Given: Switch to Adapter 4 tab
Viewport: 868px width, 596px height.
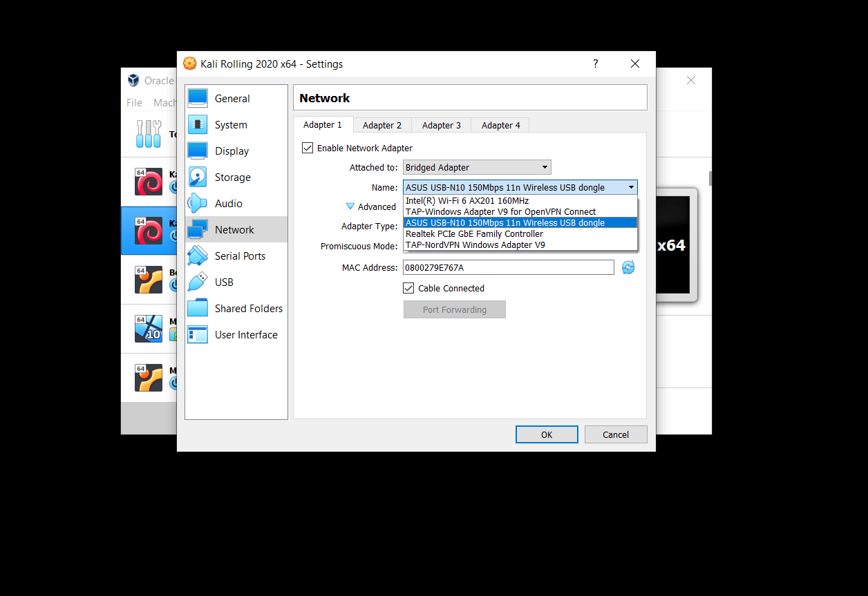Looking at the screenshot, I should pyautogui.click(x=501, y=125).
